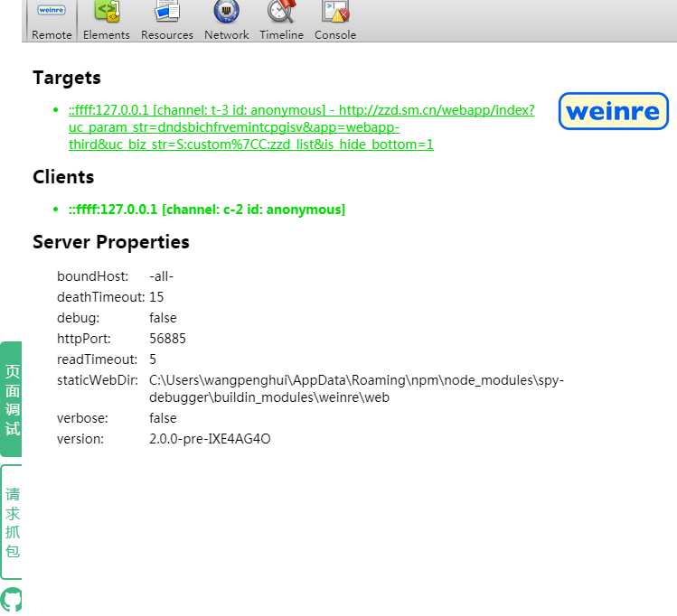Viewport: 677px width, 616px height.
Task: Click the Clients heading
Action: point(63,177)
